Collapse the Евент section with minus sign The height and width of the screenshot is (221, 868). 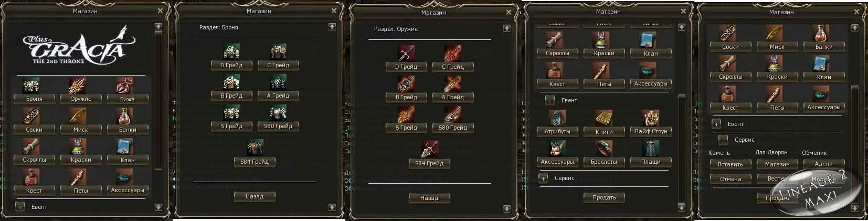pos(549,100)
